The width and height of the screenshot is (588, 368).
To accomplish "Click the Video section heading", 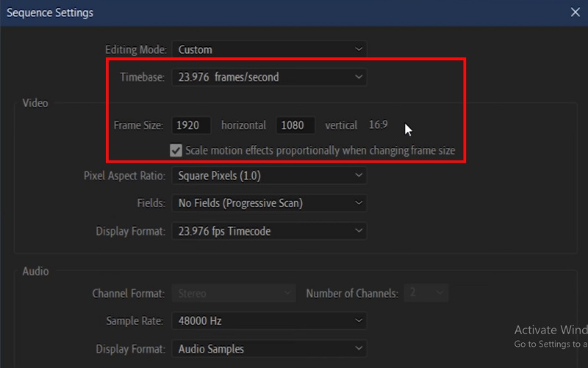I will click(35, 103).
